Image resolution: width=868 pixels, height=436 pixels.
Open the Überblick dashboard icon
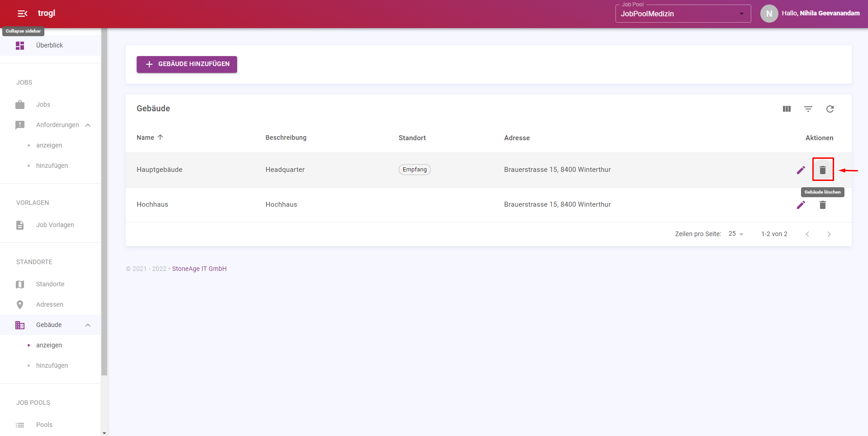coord(20,46)
